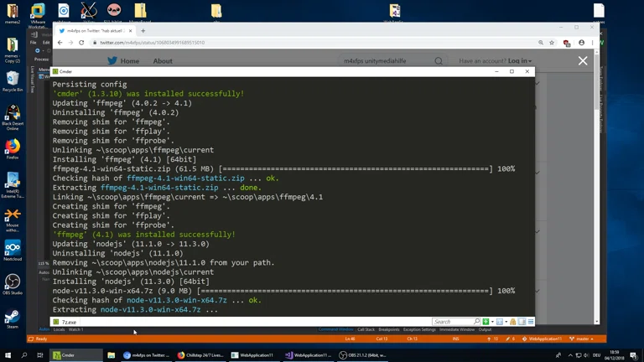644x362 pixels.
Task: Click the green new console plus icon in Cmder
Action: pos(486,322)
